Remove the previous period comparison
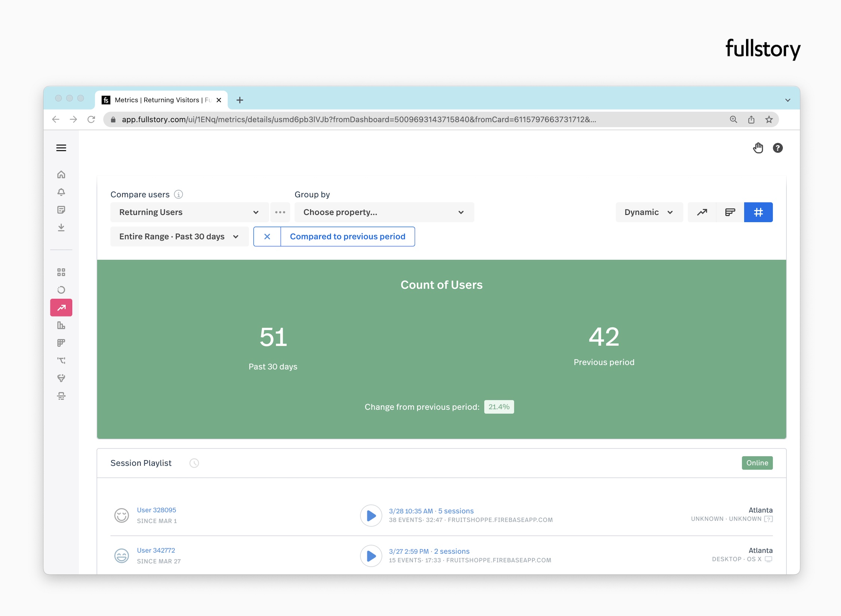Viewport: 841px width, 616px height. [x=267, y=236]
